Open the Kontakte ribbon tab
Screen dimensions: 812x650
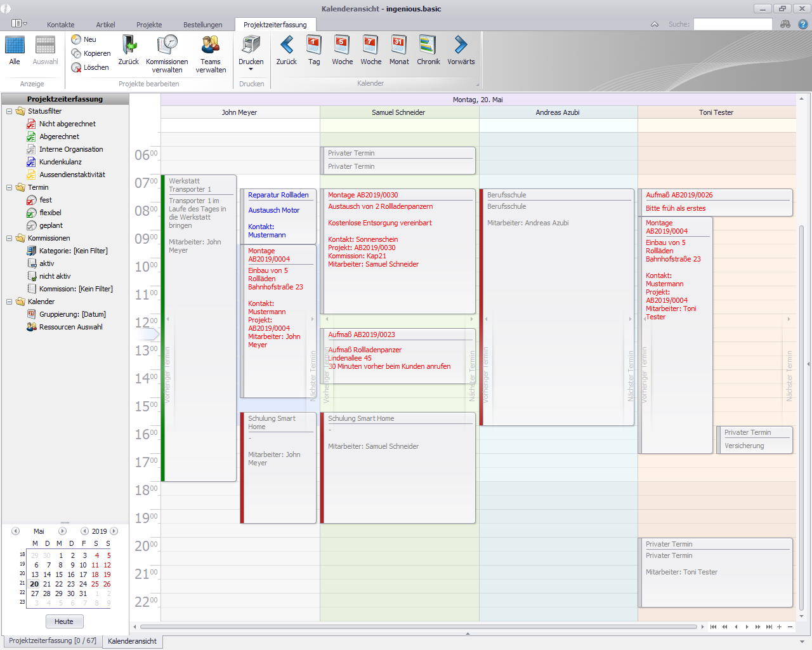tap(60, 25)
